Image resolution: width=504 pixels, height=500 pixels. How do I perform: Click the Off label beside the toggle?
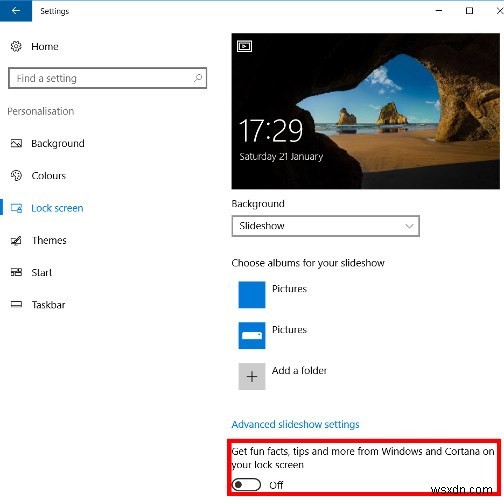point(276,485)
